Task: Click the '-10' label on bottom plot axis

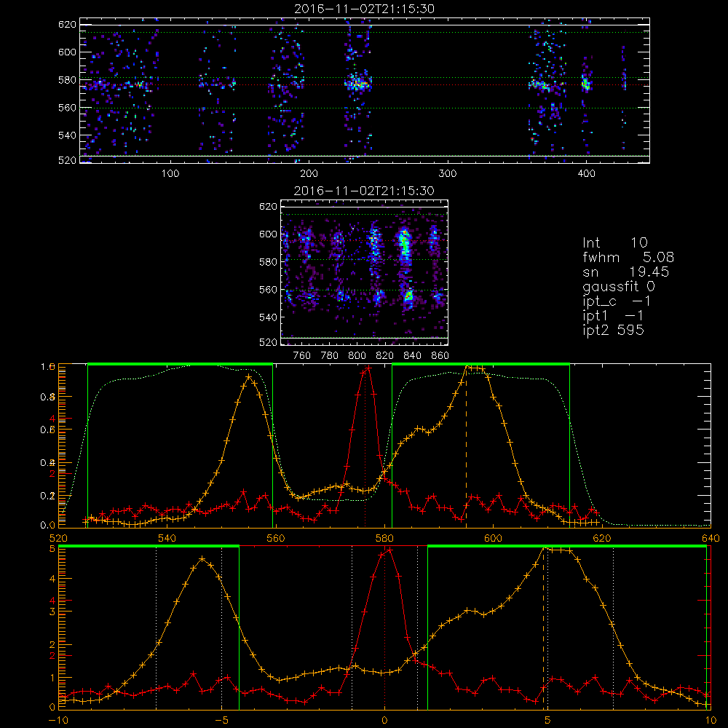Action: 58,721
